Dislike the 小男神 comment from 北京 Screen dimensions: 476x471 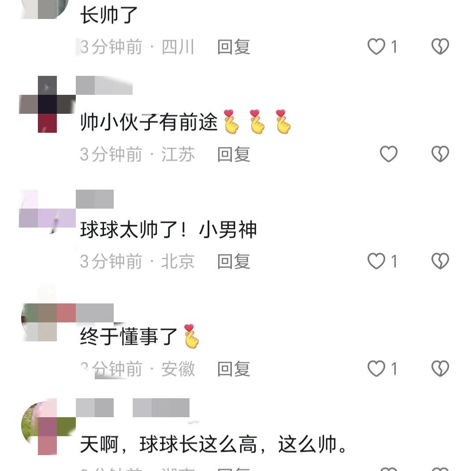pos(440,261)
